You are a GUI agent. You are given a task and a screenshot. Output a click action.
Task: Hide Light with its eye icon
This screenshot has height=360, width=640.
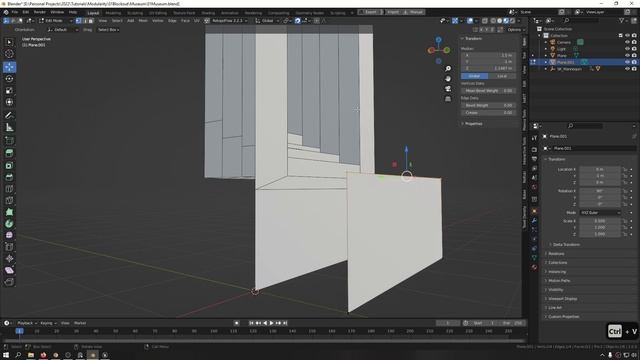627,49
